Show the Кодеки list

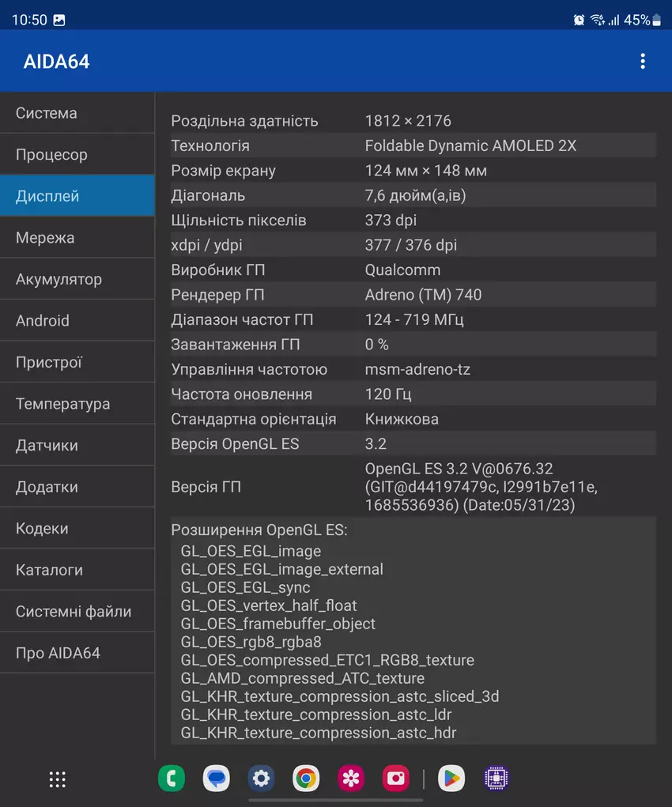(77, 528)
